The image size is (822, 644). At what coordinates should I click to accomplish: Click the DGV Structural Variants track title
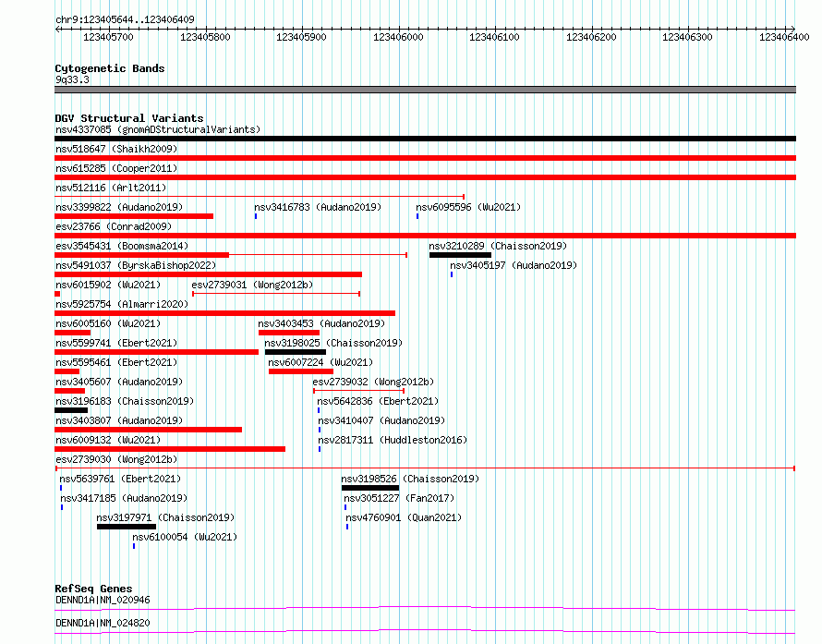[x=129, y=118]
